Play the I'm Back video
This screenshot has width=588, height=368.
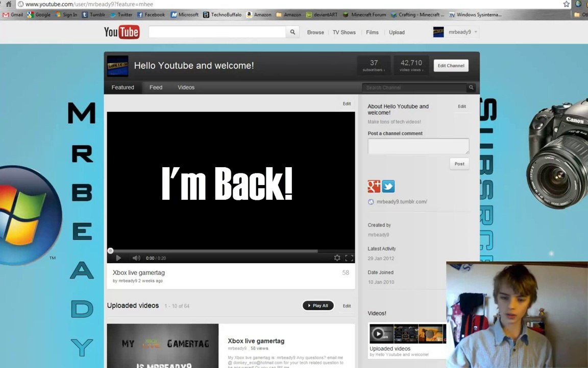(118, 258)
